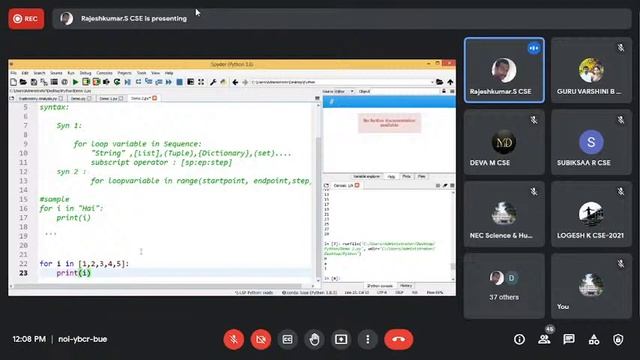The width and height of the screenshot is (640, 360).
Task: Switch to the Files tab
Action: pos(422,176)
